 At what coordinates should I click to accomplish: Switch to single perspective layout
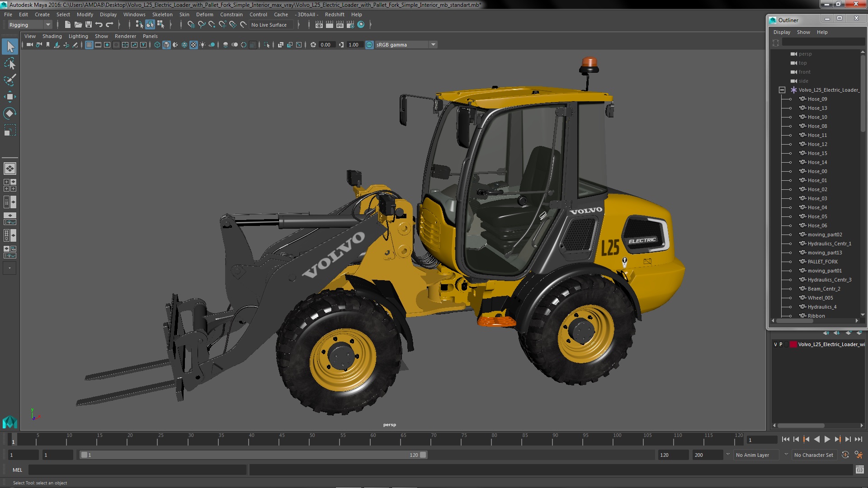coord(10,169)
